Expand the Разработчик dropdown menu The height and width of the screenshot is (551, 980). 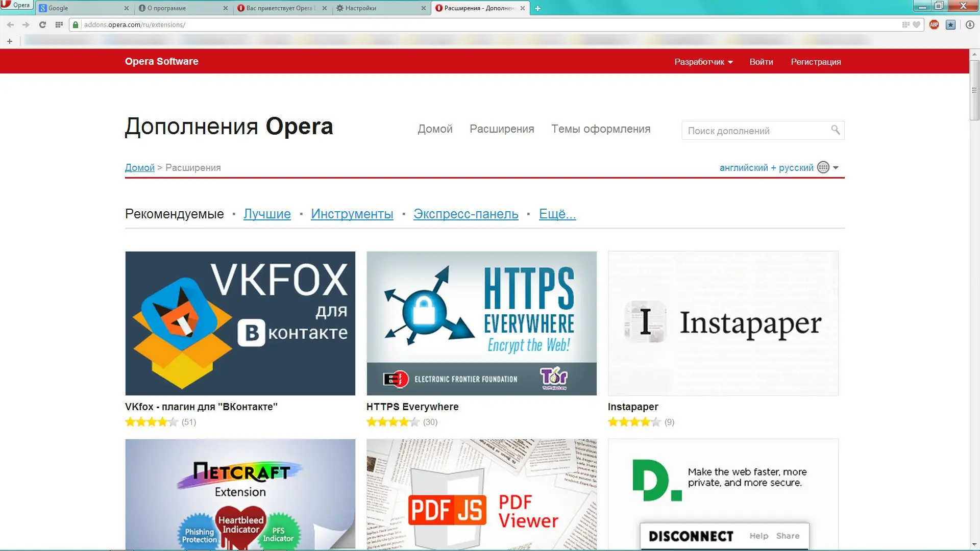pyautogui.click(x=703, y=62)
